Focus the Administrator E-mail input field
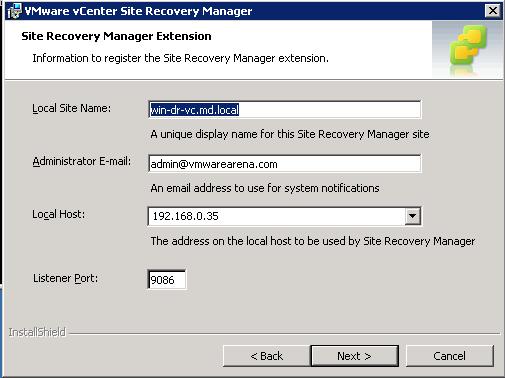Viewport: 505px width, 378px height. click(x=284, y=164)
